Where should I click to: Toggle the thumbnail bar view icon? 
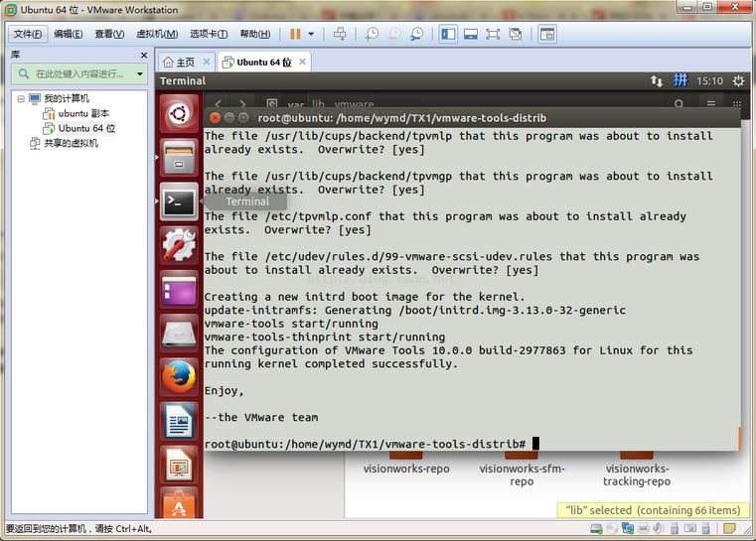[471, 34]
